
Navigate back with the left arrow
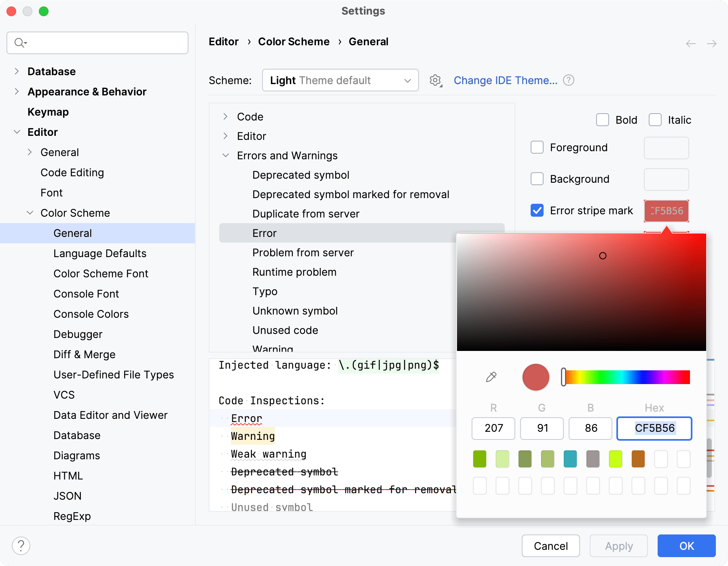coord(691,44)
